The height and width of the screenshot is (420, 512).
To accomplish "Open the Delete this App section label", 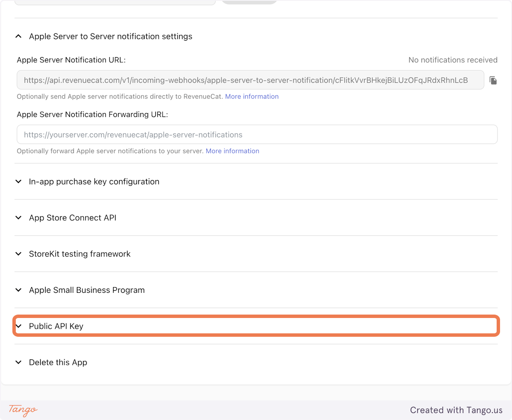I will tap(58, 362).
